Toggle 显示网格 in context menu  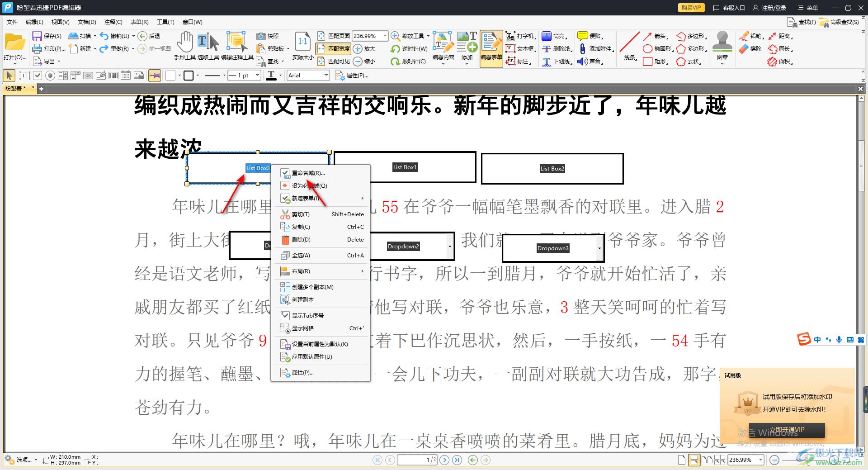pyautogui.click(x=321, y=328)
